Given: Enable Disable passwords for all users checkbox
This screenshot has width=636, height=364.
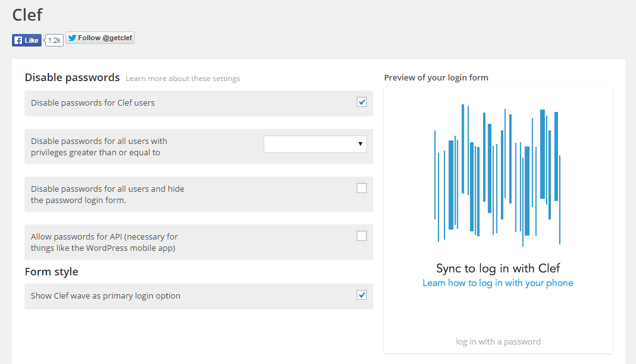Looking at the screenshot, I should tap(361, 188).
